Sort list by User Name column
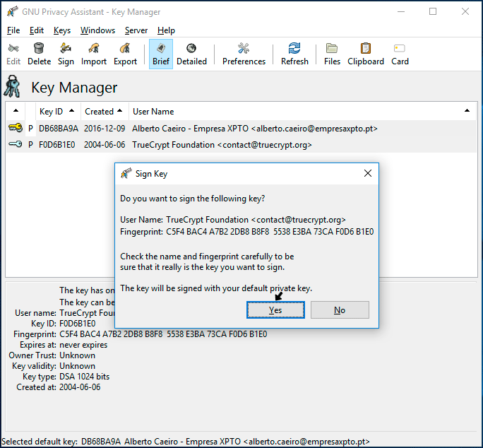The height and width of the screenshot is (448, 483). pos(302,112)
